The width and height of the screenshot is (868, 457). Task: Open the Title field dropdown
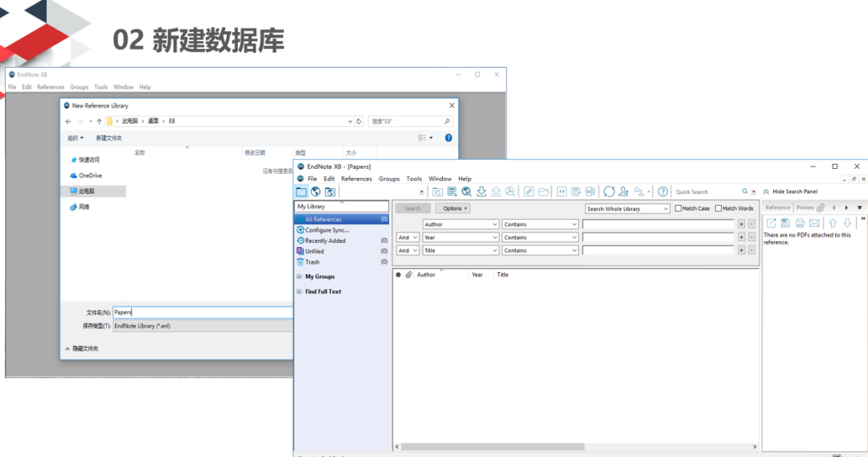pyautogui.click(x=461, y=251)
